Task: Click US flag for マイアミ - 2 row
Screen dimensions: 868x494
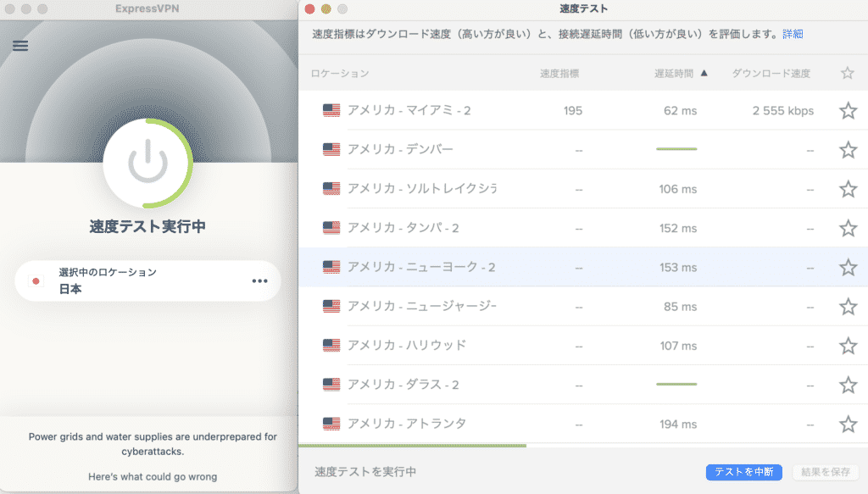Action: 331,111
